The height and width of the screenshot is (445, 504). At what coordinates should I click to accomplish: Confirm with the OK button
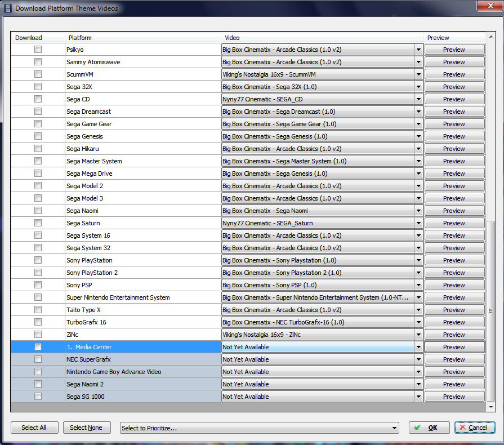point(429,428)
